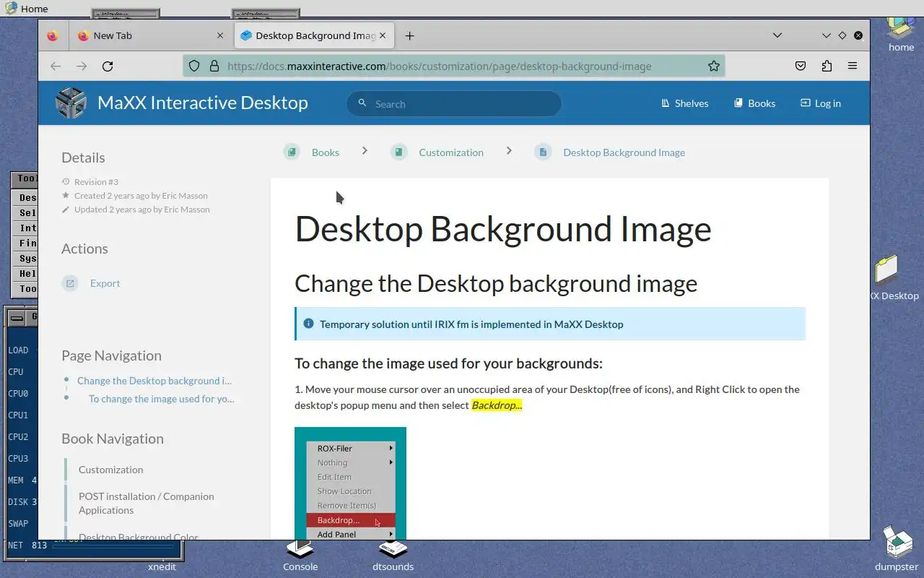The height and width of the screenshot is (578, 924).
Task: Click the Books breadcrumb link
Action: click(x=326, y=152)
